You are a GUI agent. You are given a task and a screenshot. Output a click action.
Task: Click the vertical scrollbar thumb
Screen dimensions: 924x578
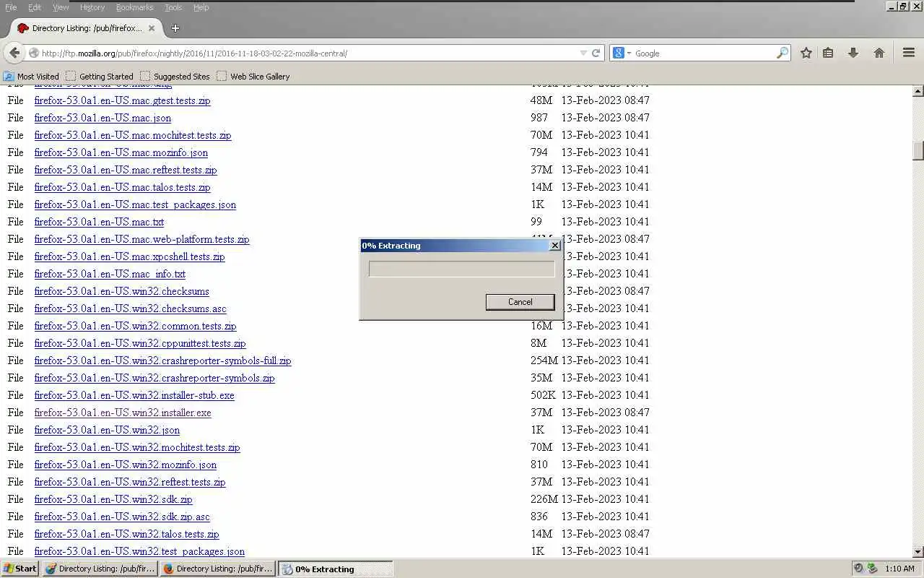(x=918, y=150)
